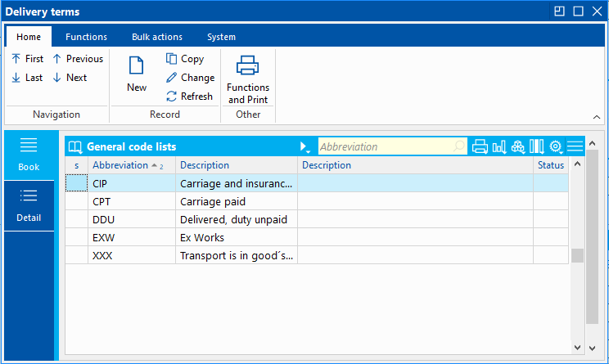Open the hamburger menu in grid toolbar
This screenshot has height=364, width=609.
pos(575,146)
